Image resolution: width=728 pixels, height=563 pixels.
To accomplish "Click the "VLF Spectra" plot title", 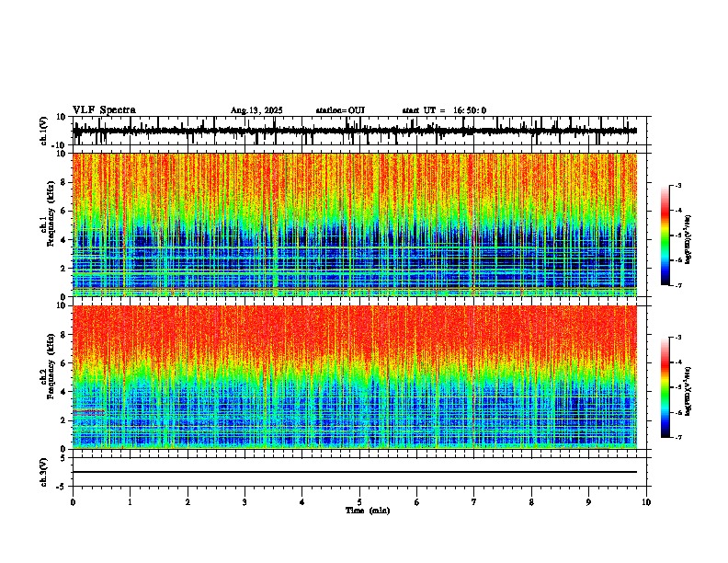I will tap(104, 110).
